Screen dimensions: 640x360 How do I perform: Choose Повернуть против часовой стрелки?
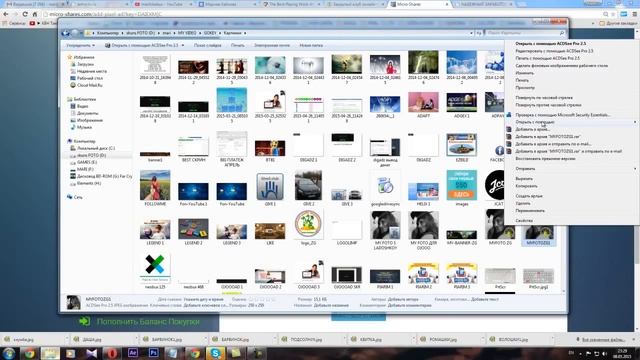tap(548, 105)
